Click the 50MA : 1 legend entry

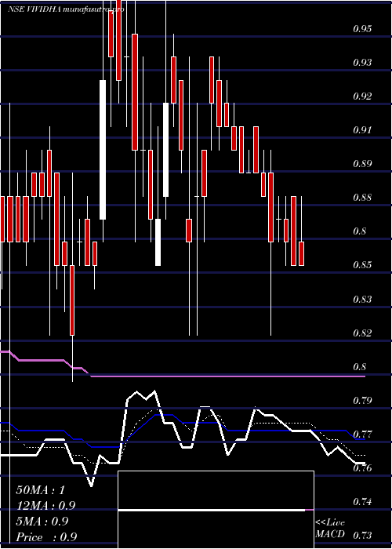(41, 490)
